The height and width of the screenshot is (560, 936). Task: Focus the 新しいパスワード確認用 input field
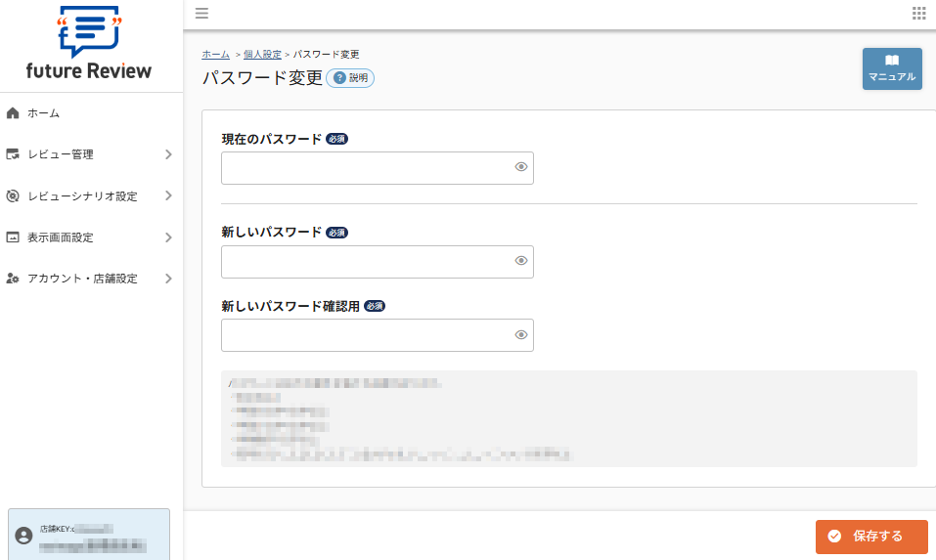click(378, 335)
